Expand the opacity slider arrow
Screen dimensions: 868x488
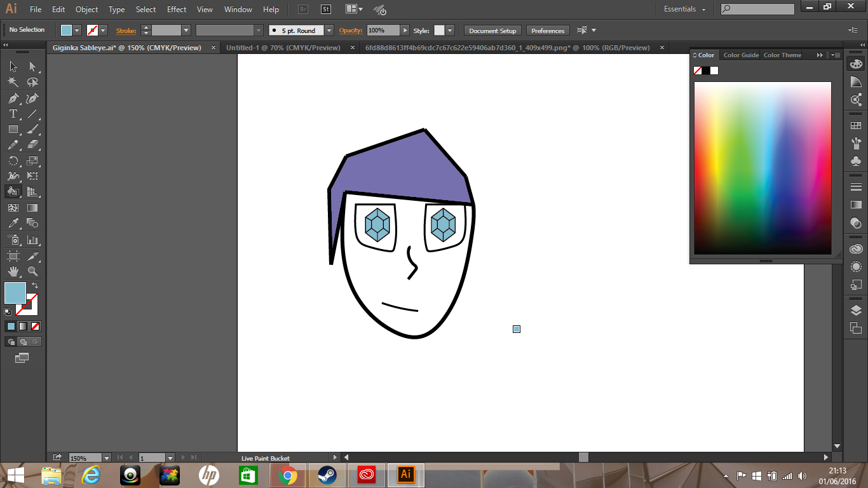coord(405,30)
